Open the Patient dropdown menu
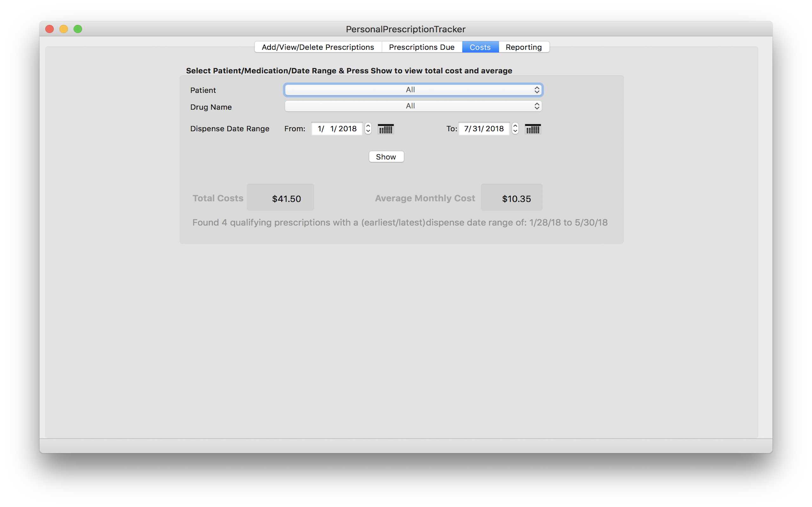Screen dimensions: 812x507 [413, 90]
